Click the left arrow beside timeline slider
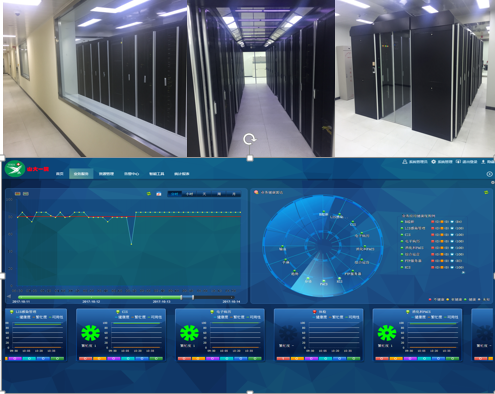The image size is (495, 394). click(x=9, y=297)
